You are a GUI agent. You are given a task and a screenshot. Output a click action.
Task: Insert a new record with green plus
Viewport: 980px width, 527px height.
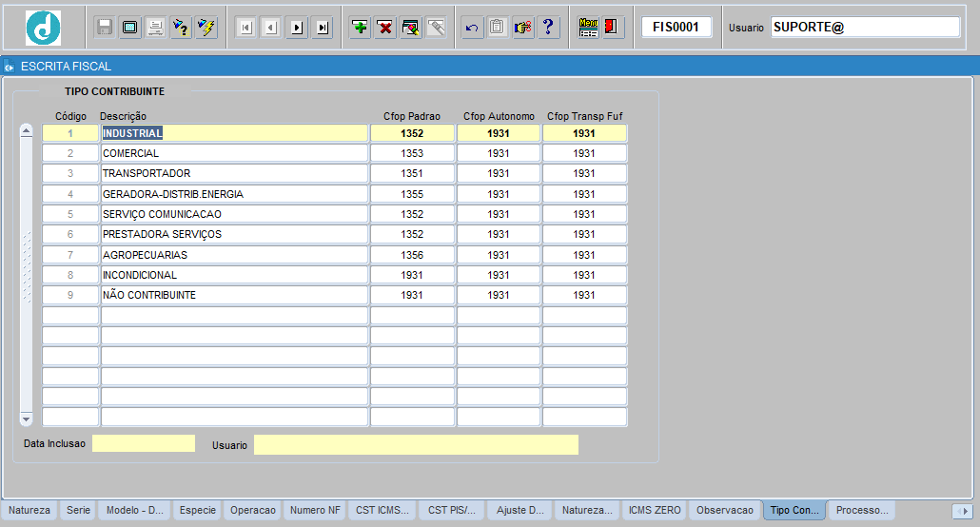[x=360, y=27]
